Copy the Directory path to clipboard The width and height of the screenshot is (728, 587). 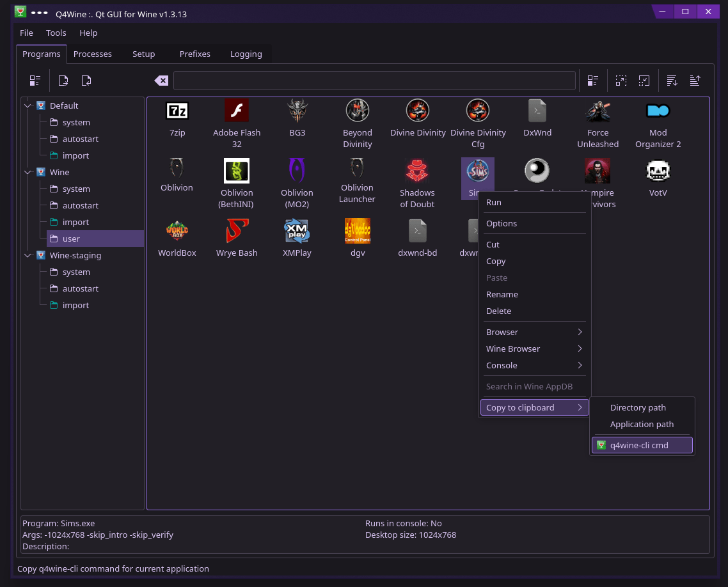click(x=642, y=407)
